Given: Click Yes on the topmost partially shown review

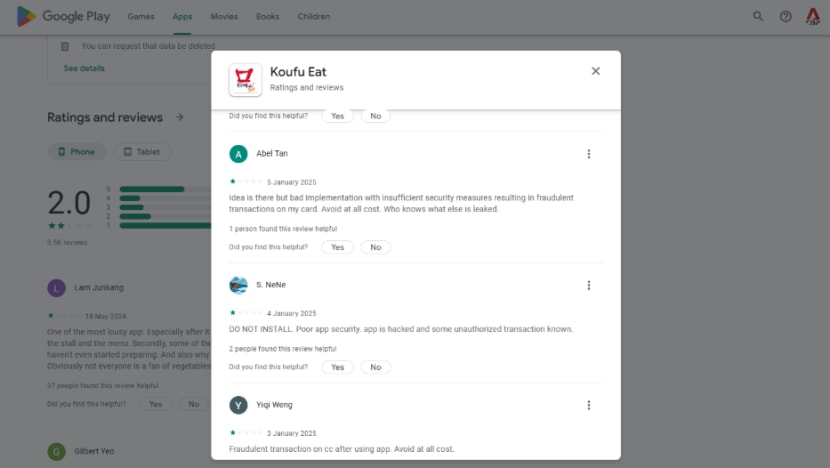Looking at the screenshot, I should coord(338,116).
